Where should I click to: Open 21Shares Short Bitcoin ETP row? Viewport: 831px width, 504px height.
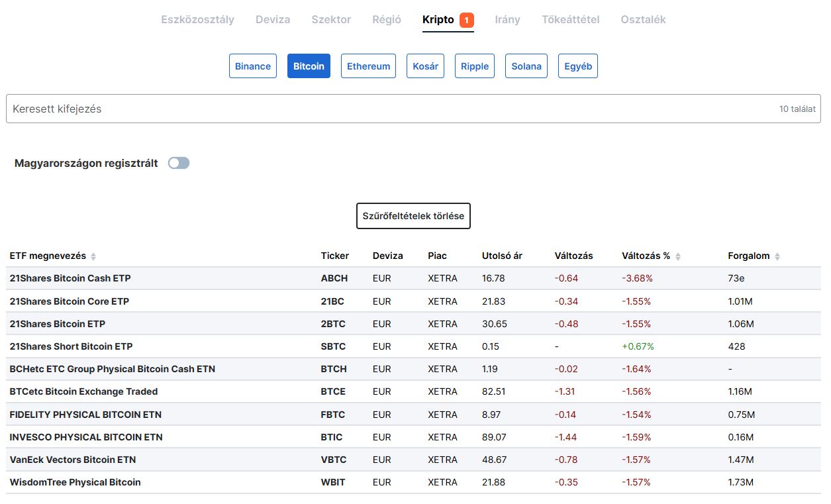coord(413,346)
